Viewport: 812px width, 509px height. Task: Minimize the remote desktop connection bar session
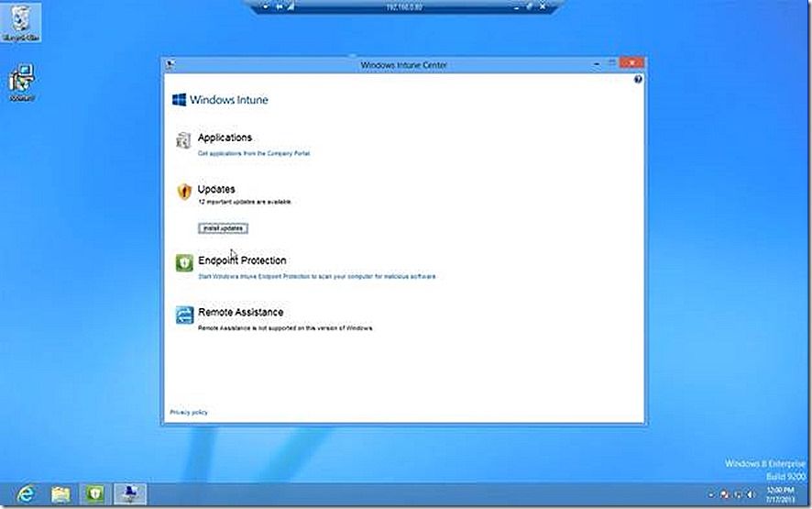[516, 7]
